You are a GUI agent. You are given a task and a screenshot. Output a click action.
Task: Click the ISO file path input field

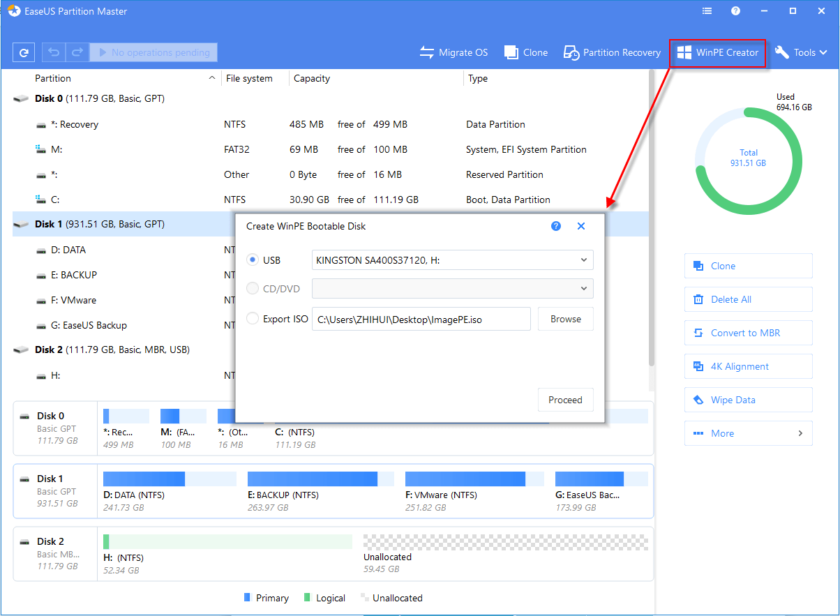(x=421, y=320)
